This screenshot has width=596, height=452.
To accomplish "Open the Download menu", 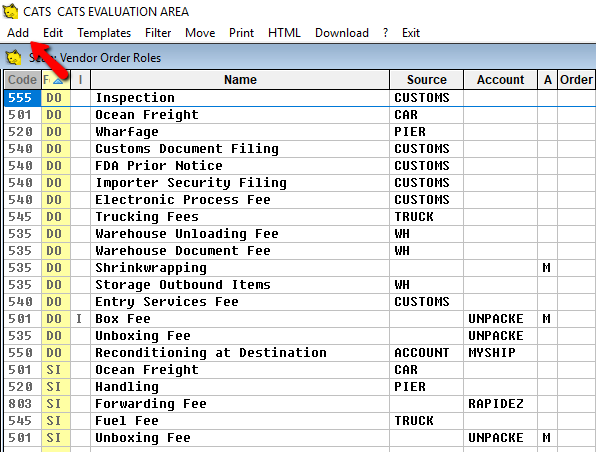I will 342,33.
